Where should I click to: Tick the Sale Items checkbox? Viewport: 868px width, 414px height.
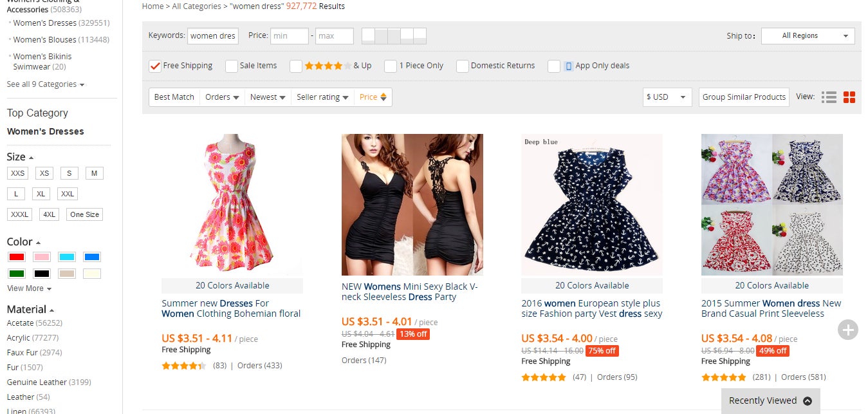click(x=232, y=66)
